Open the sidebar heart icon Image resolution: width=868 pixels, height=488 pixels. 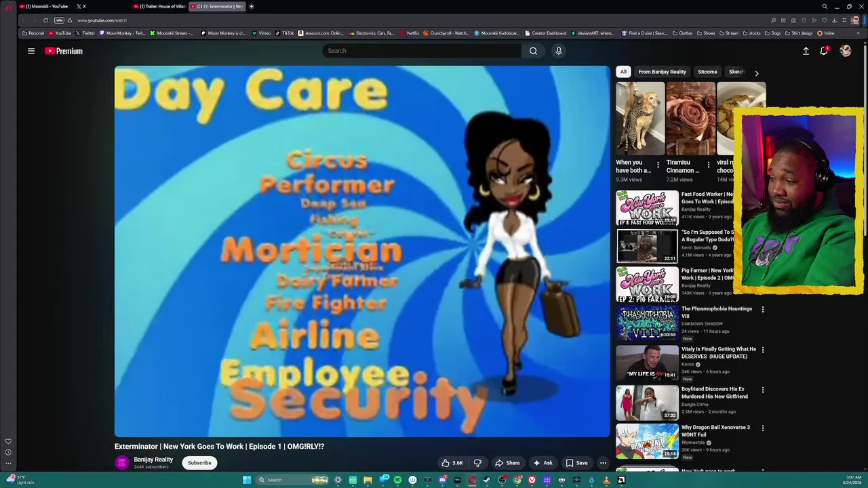click(x=8, y=441)
